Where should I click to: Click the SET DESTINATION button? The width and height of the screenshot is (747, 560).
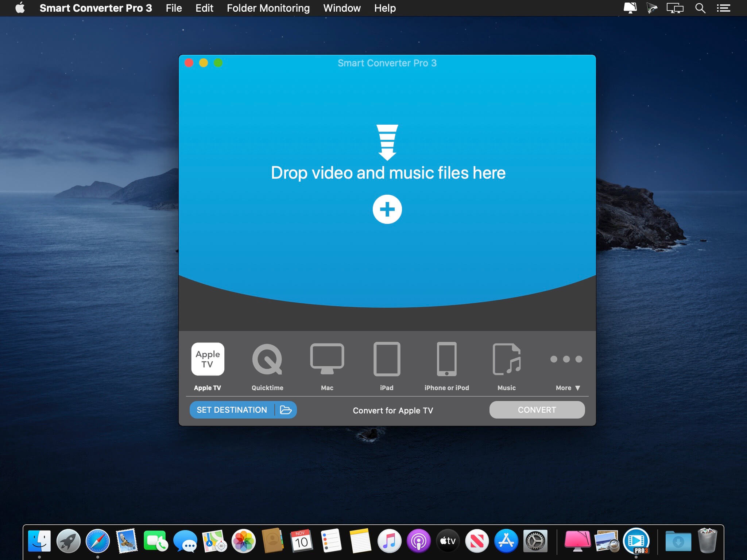pyautogui.click(x=232, y=410)
